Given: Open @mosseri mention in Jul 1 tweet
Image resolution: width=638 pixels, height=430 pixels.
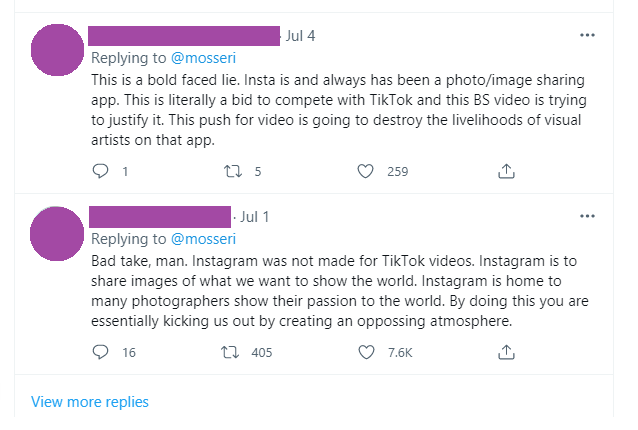Looking at the screenshot, I should point(203,239).
